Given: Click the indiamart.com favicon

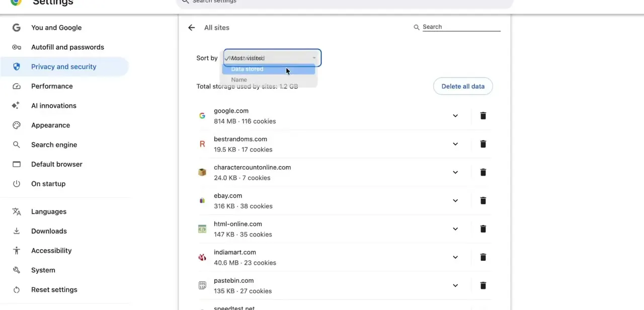Looking at the screenshot, I should click(x=202, y=257).
